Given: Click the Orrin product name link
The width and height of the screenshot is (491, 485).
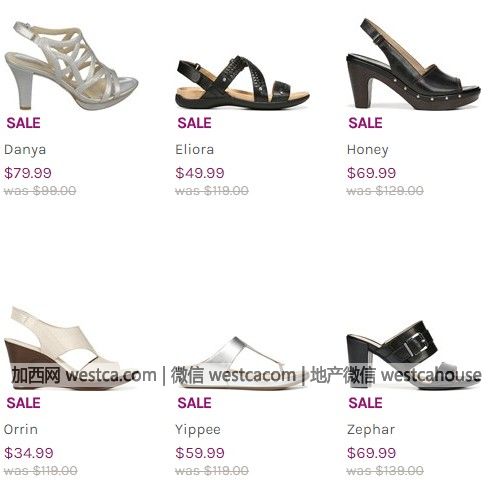Looking at the screenshot, I should (21, 429).
